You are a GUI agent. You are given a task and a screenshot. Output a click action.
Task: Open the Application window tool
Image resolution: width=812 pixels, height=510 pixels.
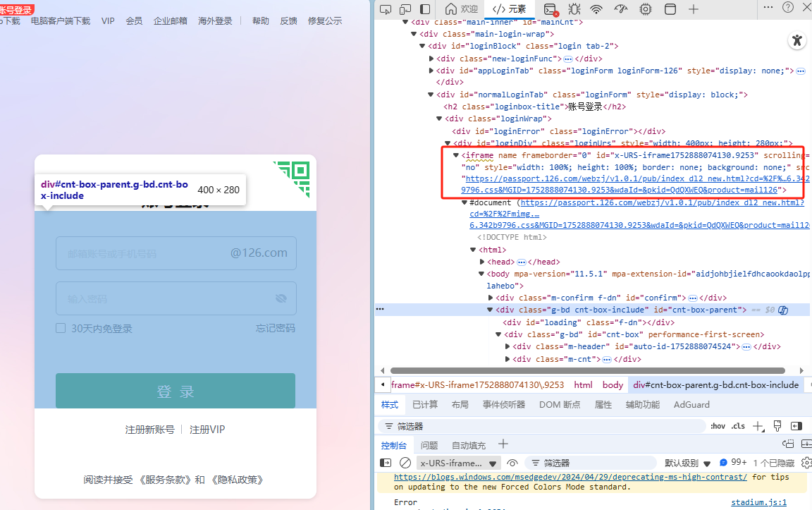point(670,8)
